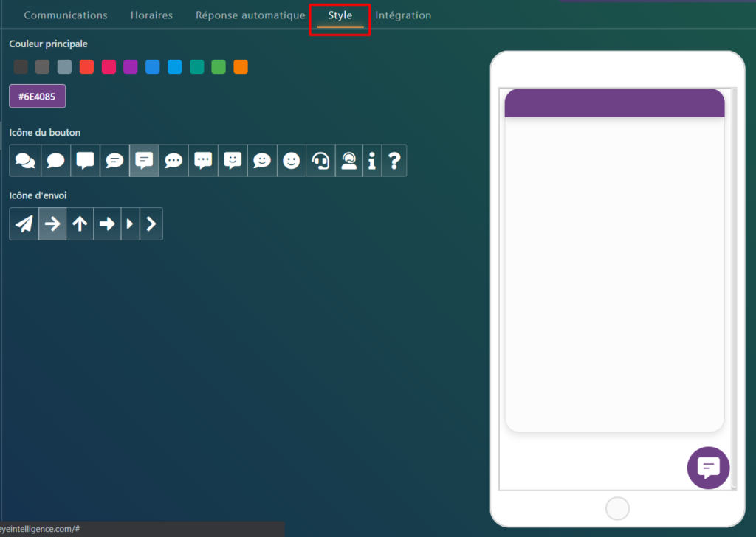This screenshot has height=537, width=756.
Task: Pick the question mark button icon
Action: click(x=395, y=161)
